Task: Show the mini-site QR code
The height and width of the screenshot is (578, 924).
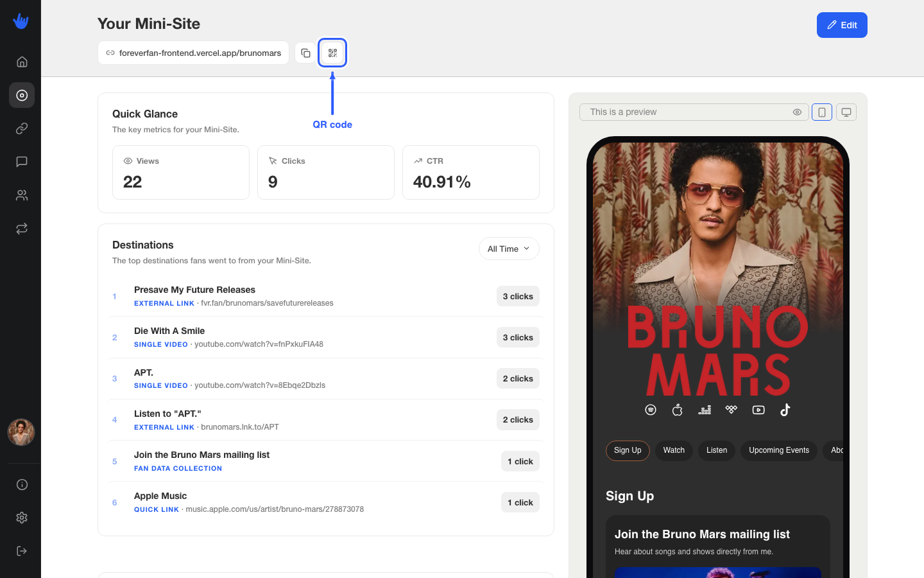Action: click(x=332, y=53)
